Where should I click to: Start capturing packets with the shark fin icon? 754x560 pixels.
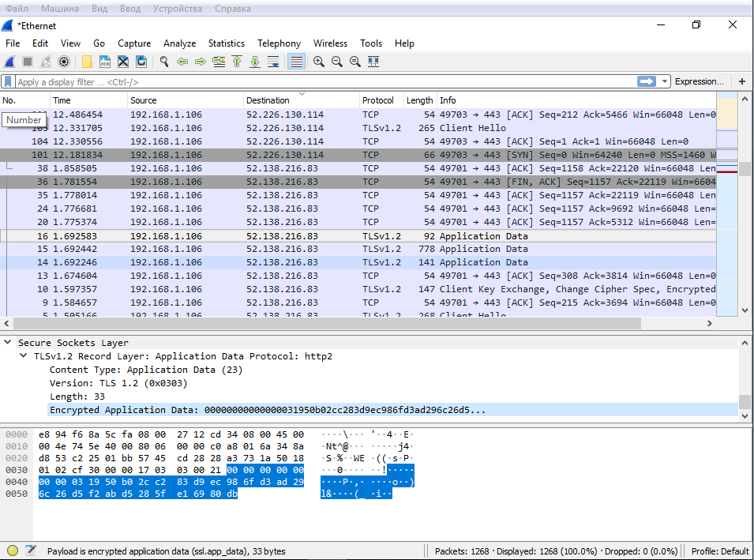coord(9,62)
